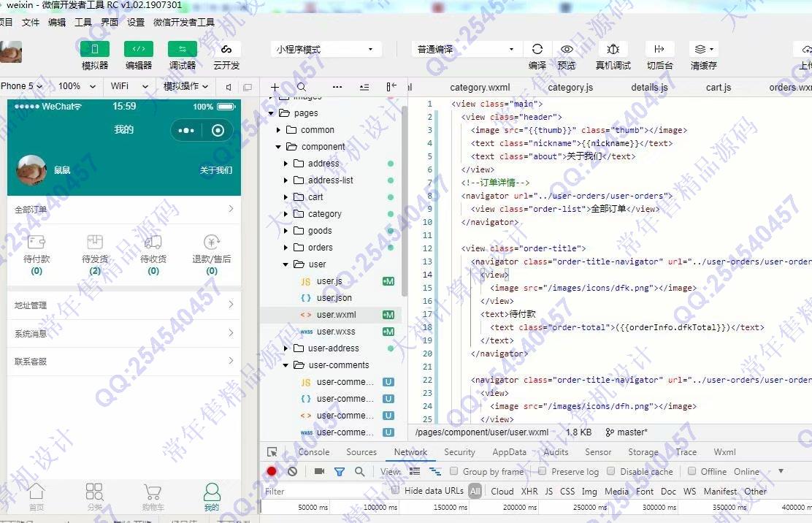The height and width of the screenshot is (523, 812).
Task: Click the master* git branch status
Action: click(x=626, y=432)
